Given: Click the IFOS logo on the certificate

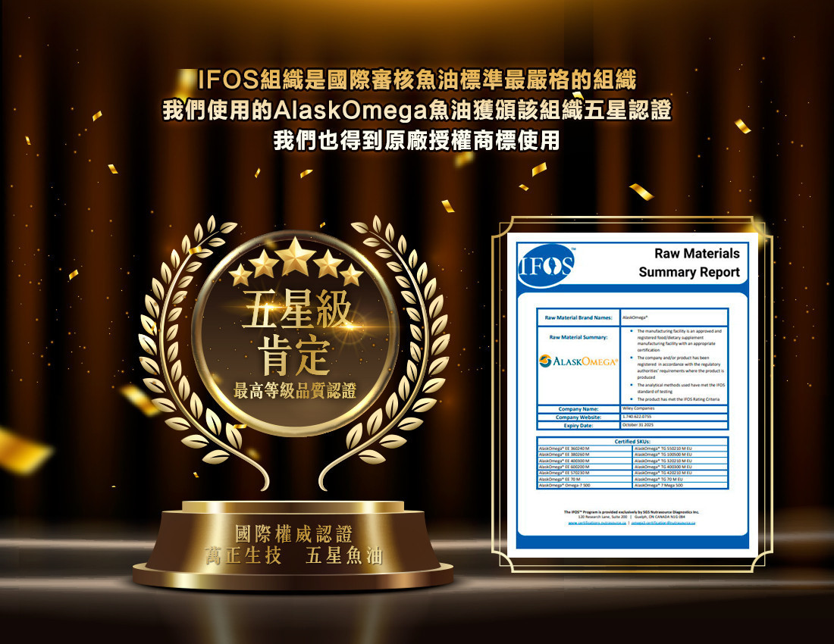Looking at the screenshot, I should [546, 264].
